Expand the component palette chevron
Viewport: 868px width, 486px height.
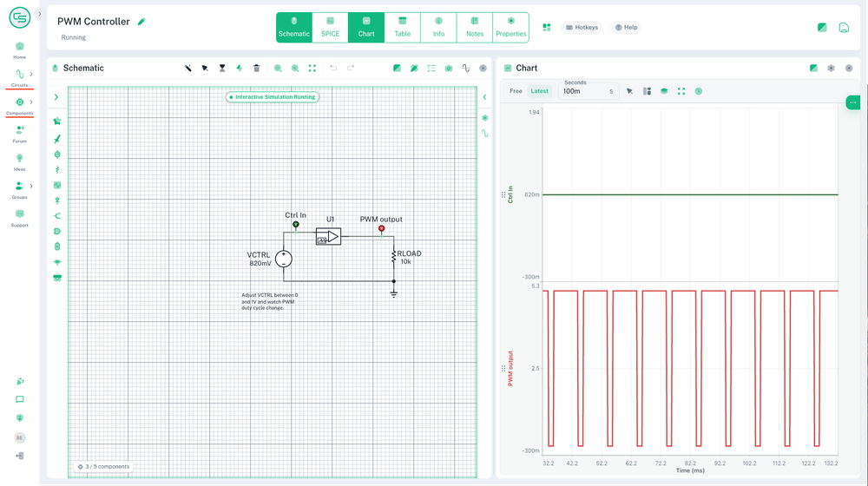[x=56, y=97]
